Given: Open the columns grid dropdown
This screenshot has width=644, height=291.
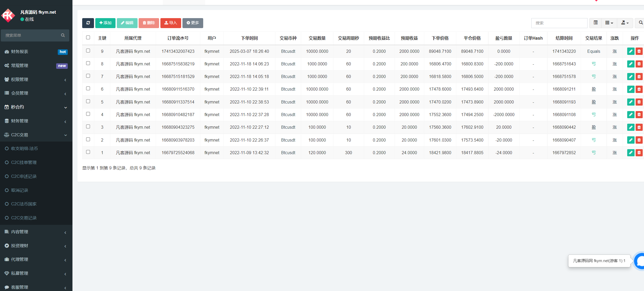Looking at the screenshot, I should [609, 23].
